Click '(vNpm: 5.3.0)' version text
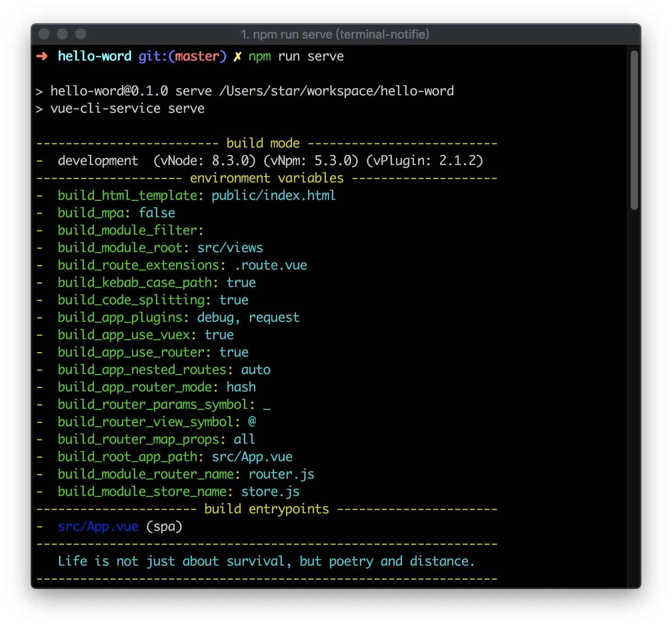This screenshot has height=627, width=672. [311, 161]
